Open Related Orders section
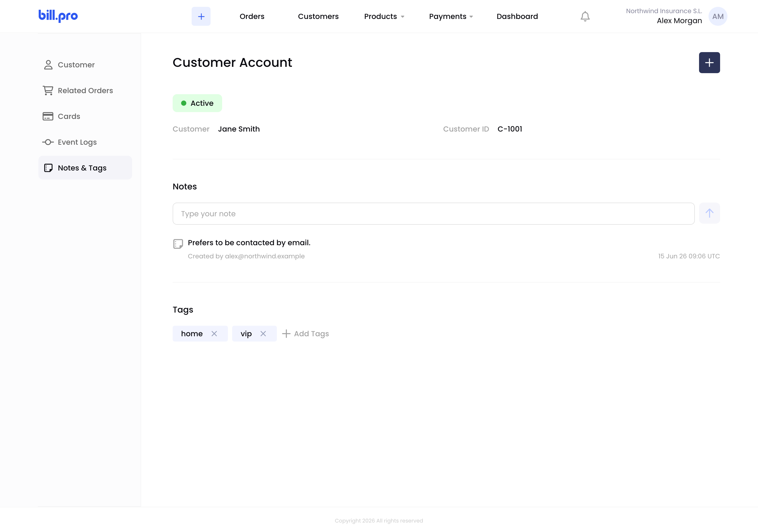 click(x=85, y=91)
